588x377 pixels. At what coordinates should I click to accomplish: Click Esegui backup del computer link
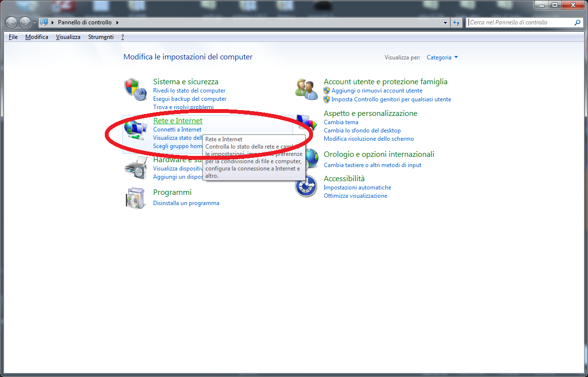(190, 99)
